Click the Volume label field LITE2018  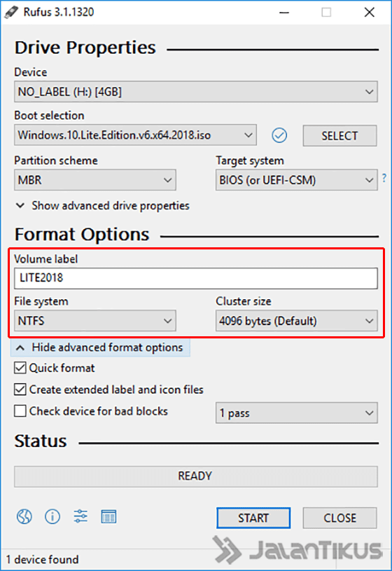click(196, 279)
